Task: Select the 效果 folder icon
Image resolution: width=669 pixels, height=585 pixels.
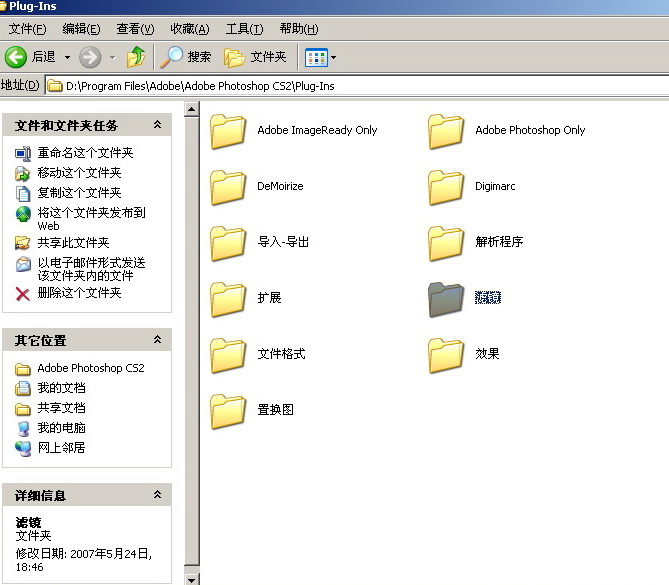Action: click(x=446, y=355)
